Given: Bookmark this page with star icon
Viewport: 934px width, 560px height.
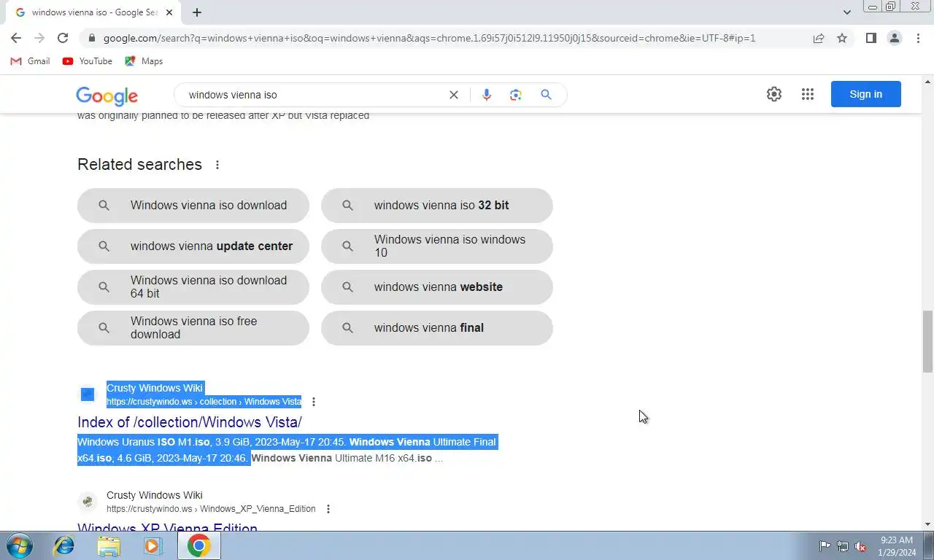Looking at the screenshot, I should (842, 38).
